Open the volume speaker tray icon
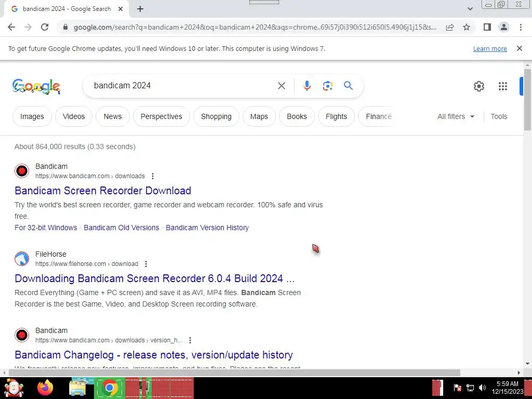Image resolution: width=532 pixels, height=399 pixels. pyautogui.click(x=482, y=388)
